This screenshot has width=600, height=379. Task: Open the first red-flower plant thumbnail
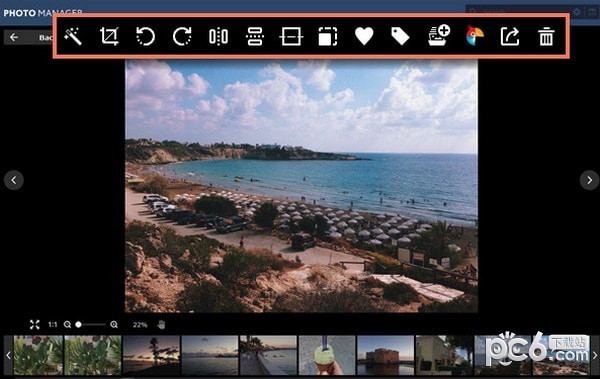(38, 355)
